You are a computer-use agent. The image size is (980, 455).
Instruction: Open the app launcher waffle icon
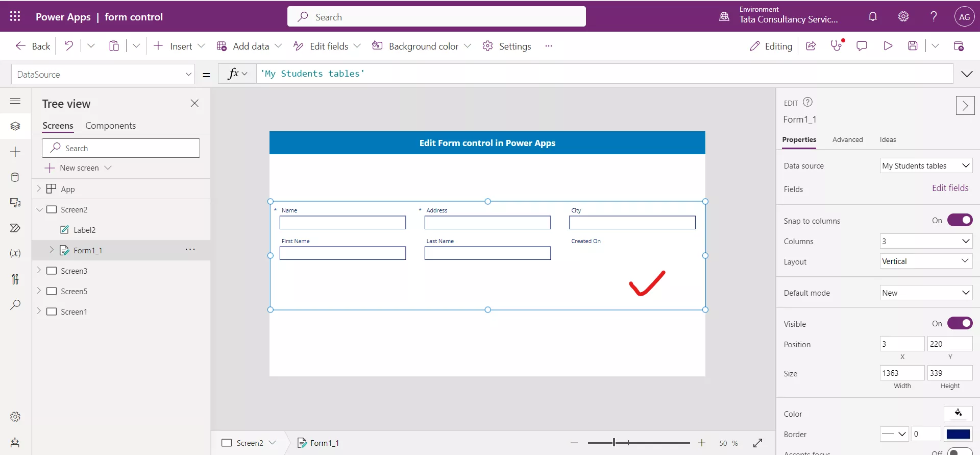tap(15, 16)
